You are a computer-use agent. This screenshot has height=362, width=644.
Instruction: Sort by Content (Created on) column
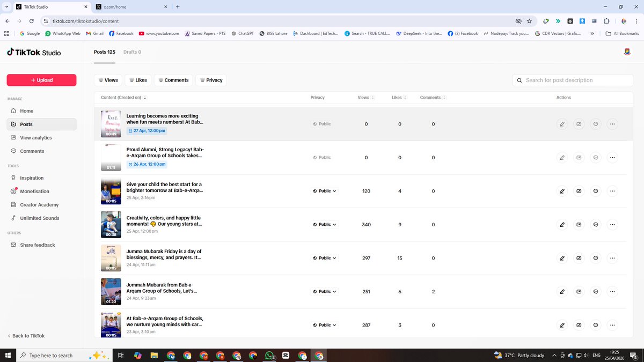123,98
